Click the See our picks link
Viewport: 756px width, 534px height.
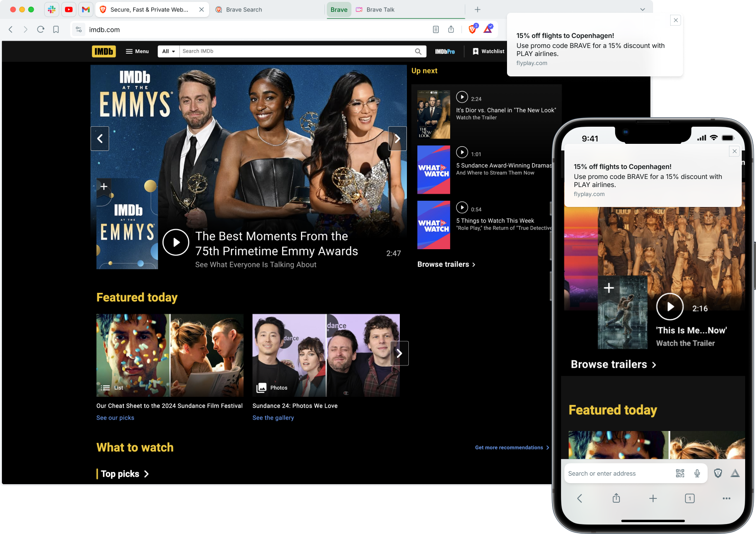click(115, 418)
